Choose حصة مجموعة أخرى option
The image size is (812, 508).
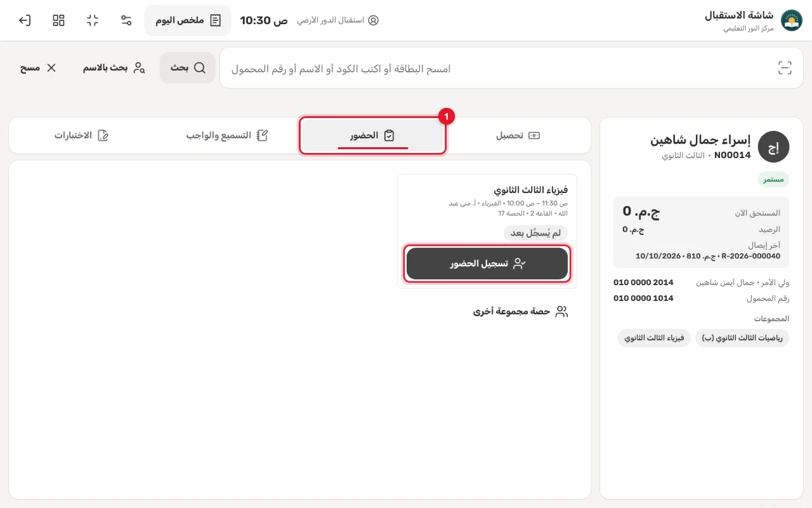click(520, 311)
